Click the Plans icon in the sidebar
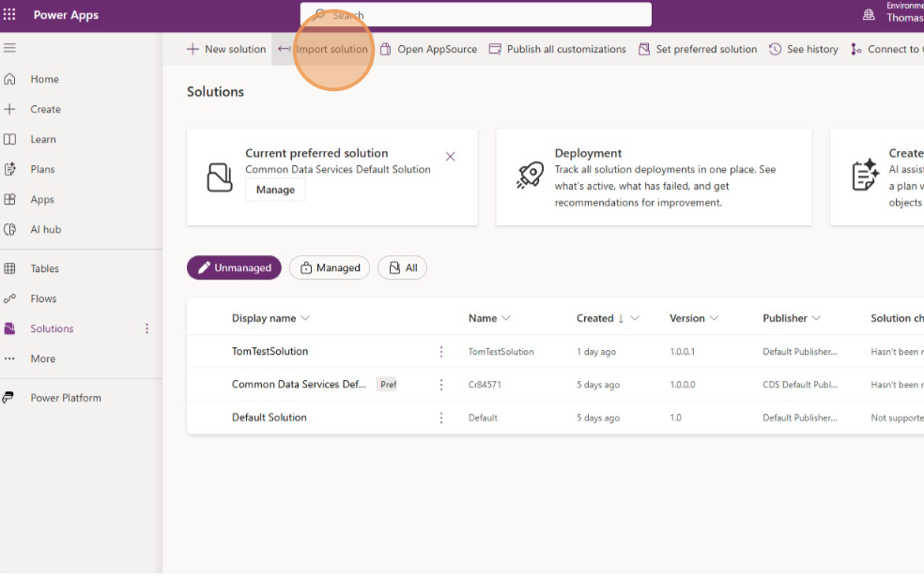The height and width of the screenshot is (578, 924). coord(9,169)
